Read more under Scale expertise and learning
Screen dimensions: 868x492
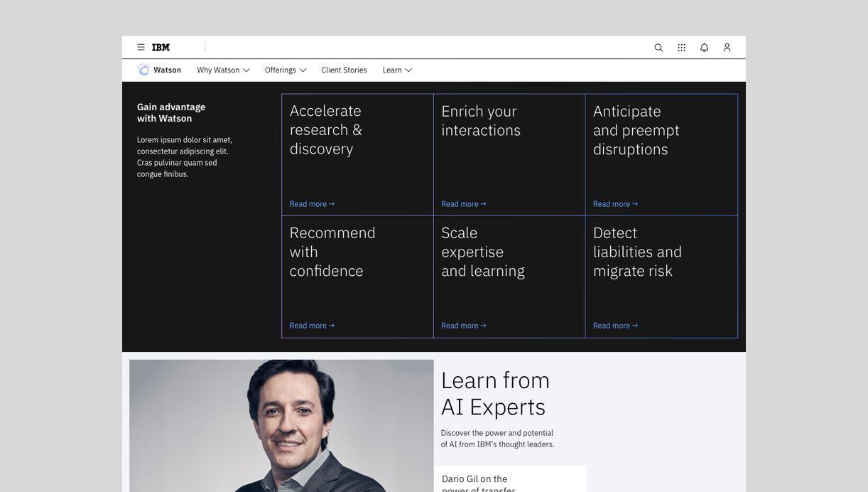[x=464, y=326]
